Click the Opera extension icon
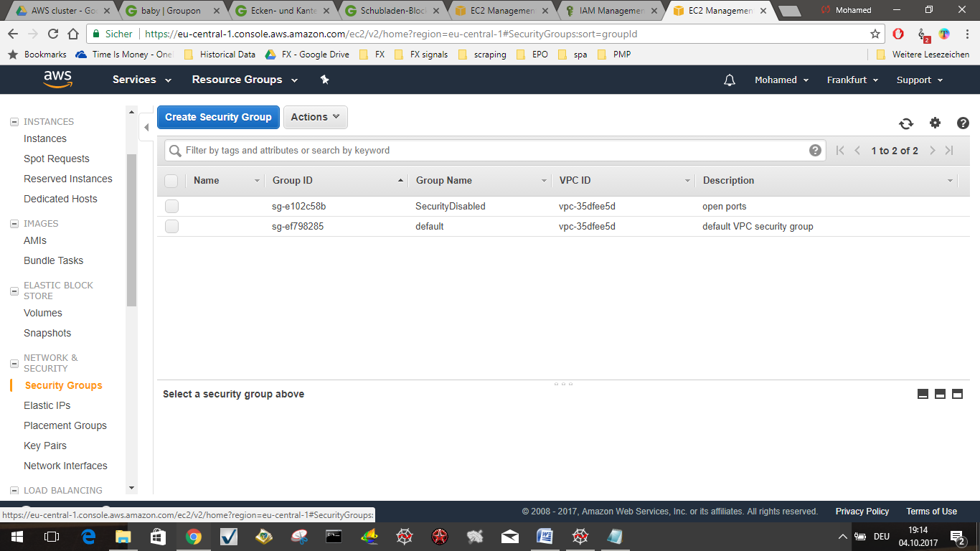This screenshot has width=980, height=551. point(898,34)
